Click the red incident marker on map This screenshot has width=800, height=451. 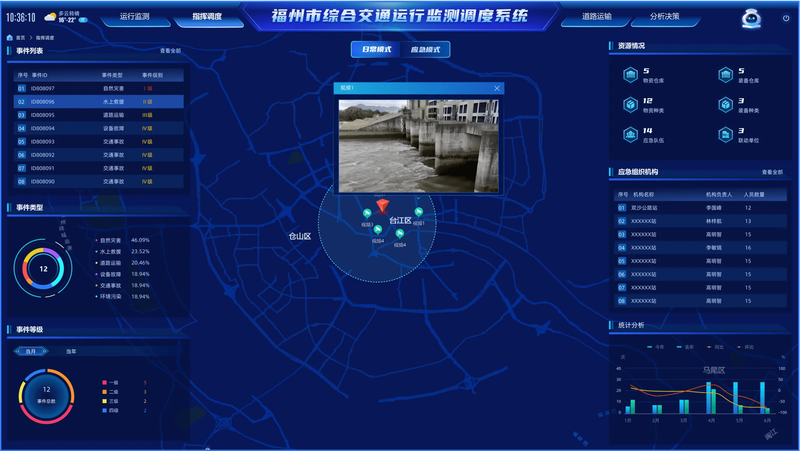(382, 206)
